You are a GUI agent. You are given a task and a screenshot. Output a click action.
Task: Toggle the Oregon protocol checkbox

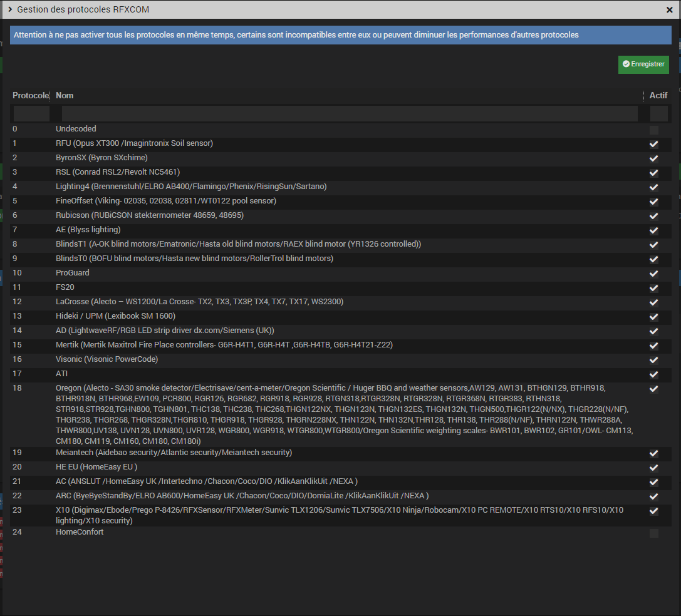(x=653, y=389)
